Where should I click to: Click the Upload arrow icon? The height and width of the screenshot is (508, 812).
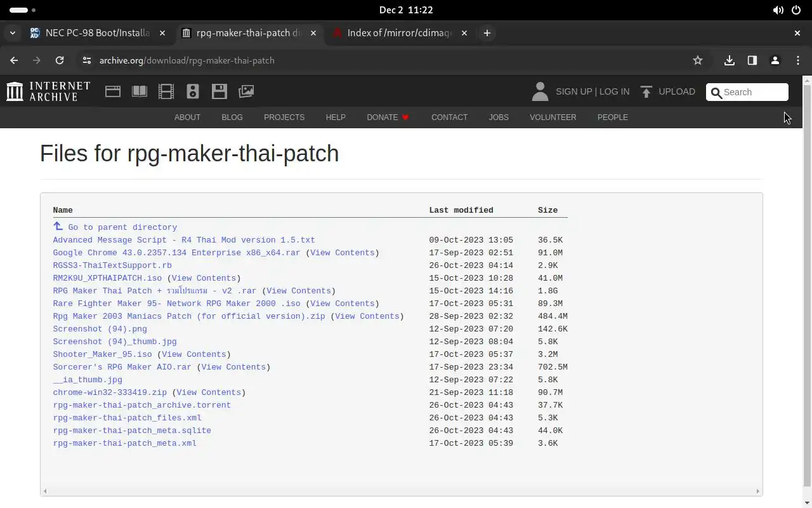646,91
